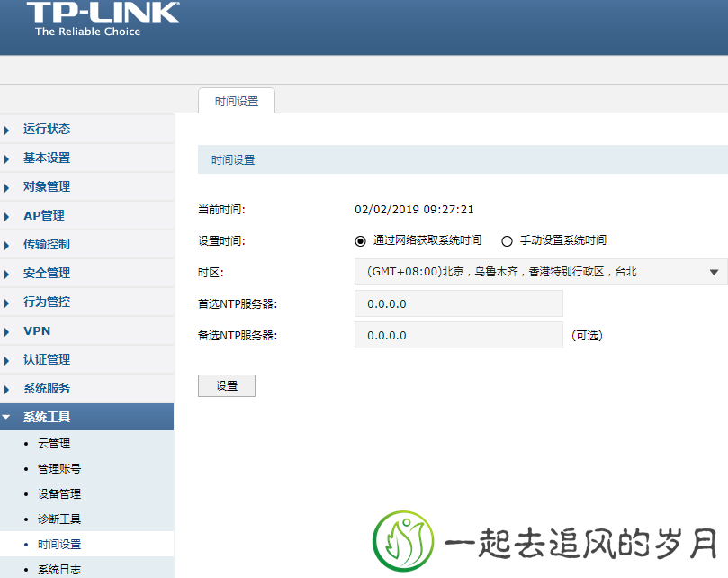Select 手动设置系统时间 radio option
The image size is (728, 578).
pos(507,240)
